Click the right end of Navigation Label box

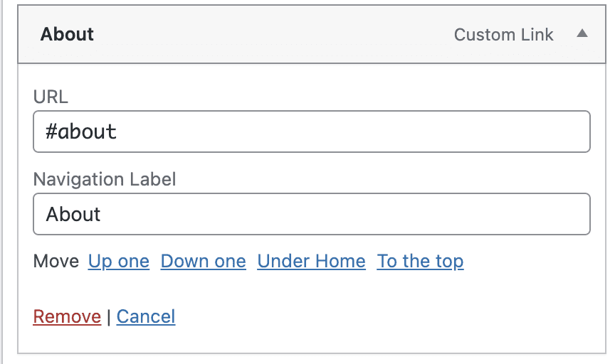[x=569, y=214]
